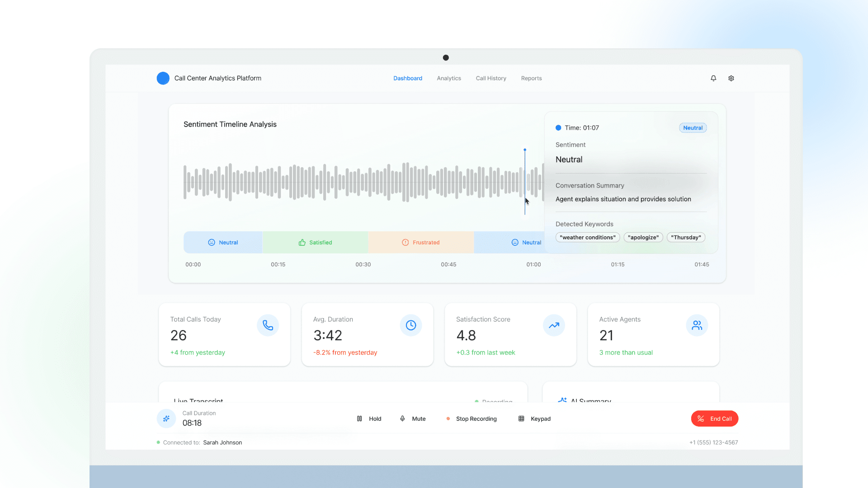Open notifications bell icon
868x488 pixels.
point(713,78)
